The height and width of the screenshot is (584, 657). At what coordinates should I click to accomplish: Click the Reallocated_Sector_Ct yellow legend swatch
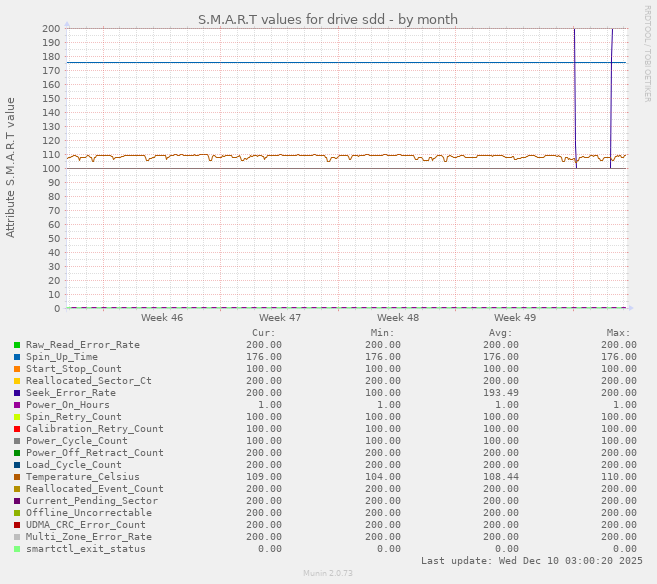click(17, 381)
